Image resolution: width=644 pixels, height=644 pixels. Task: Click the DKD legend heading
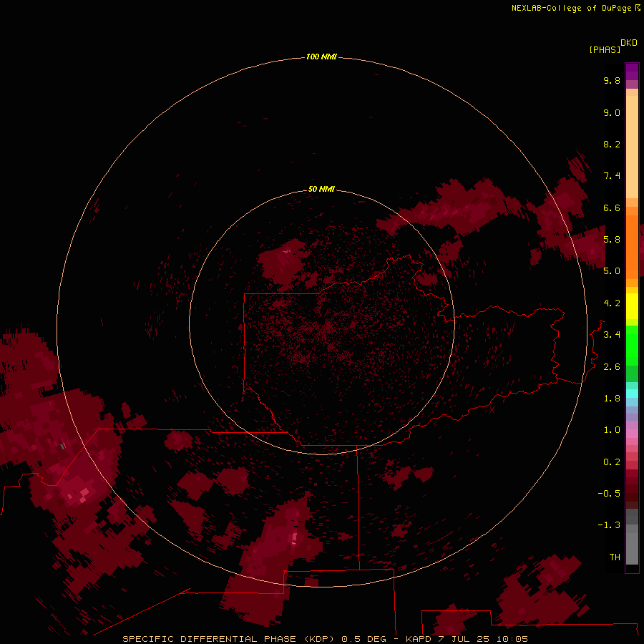[629, 43]
